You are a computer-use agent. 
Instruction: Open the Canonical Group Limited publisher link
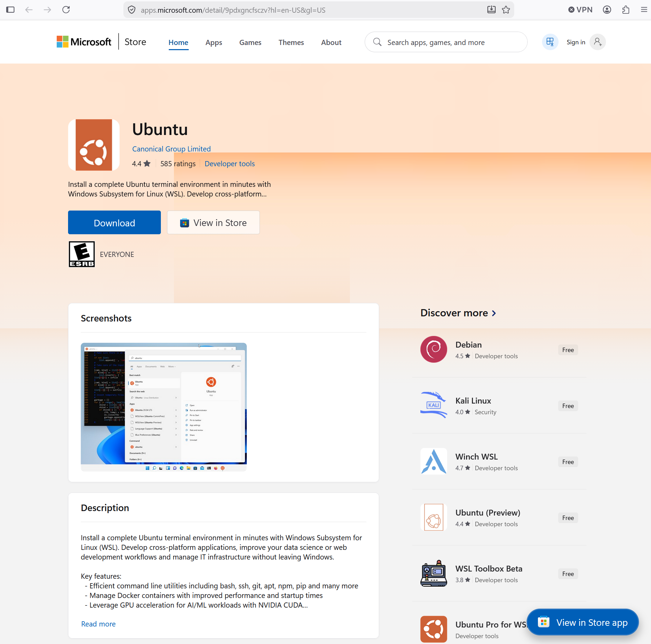pyautogui.click(x=172, y=149)
